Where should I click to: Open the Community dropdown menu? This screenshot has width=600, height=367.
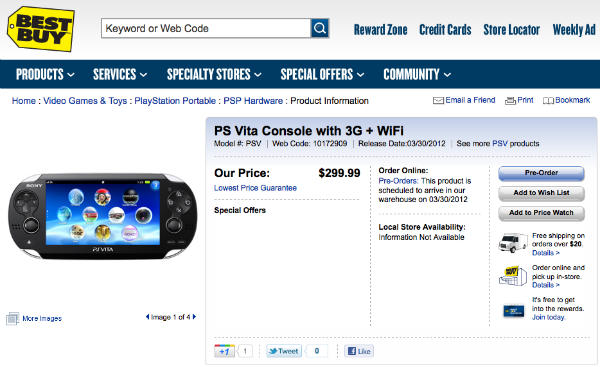point(417,74)
